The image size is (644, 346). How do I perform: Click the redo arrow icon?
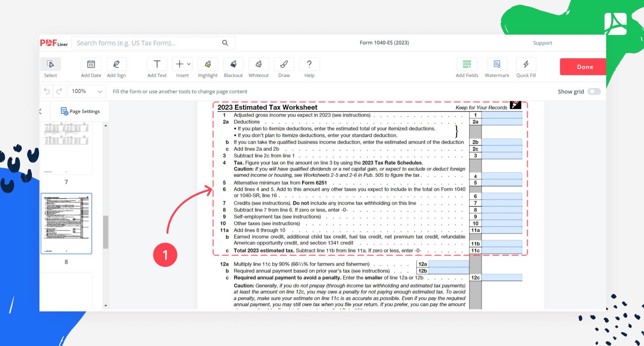click(59, 91)
